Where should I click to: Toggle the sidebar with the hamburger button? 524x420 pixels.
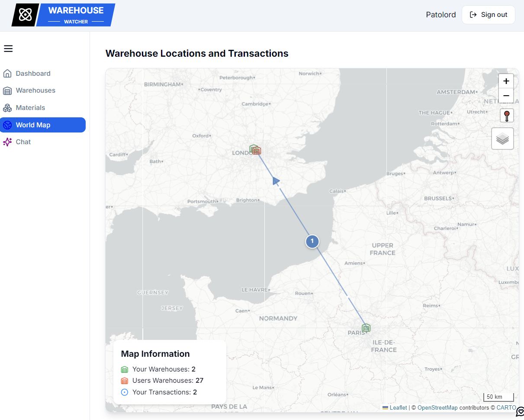tap(8, 48)
